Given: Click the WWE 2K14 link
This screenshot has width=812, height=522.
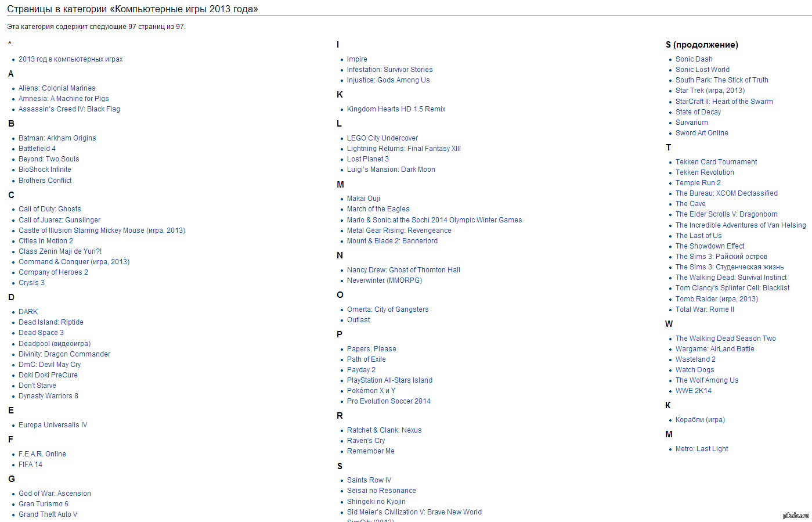Looking at the screenshot, I should (x=694, y=391).
